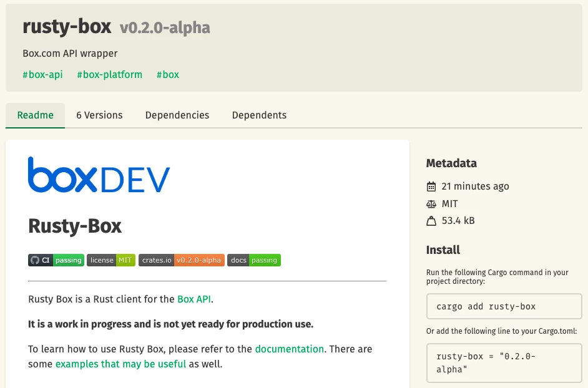Open the examples that may be useful link

[120, 364]
